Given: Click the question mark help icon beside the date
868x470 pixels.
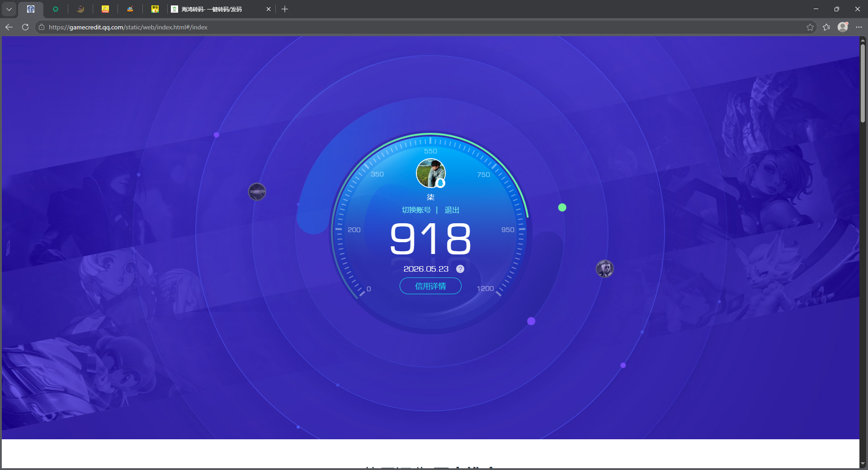Looking at the screenshot, I should pos(460,269).
